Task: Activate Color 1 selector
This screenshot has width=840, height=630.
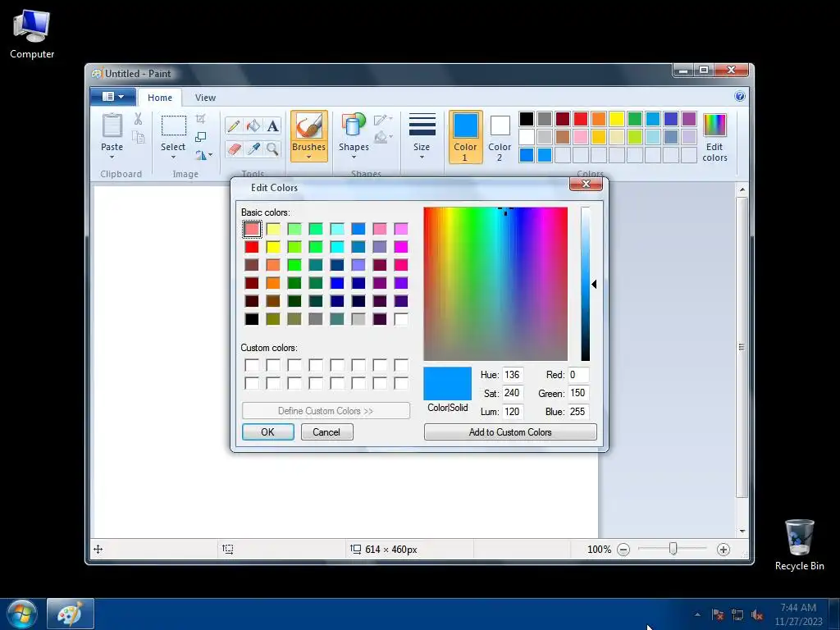Action: coord(465,137)
